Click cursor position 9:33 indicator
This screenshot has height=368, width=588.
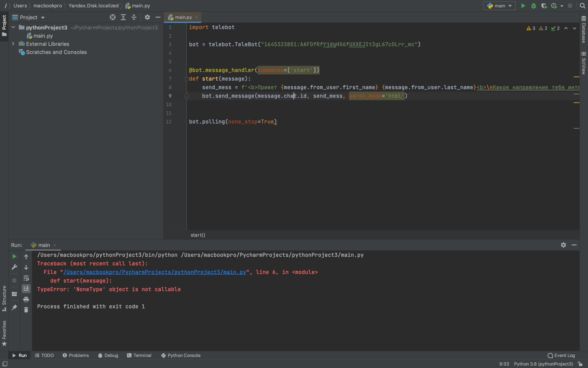click(504, 364)
